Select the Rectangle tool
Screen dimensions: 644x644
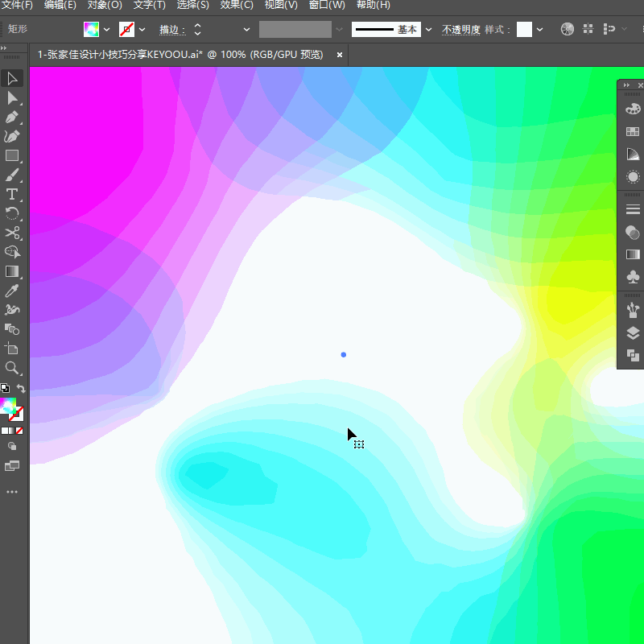12,155
